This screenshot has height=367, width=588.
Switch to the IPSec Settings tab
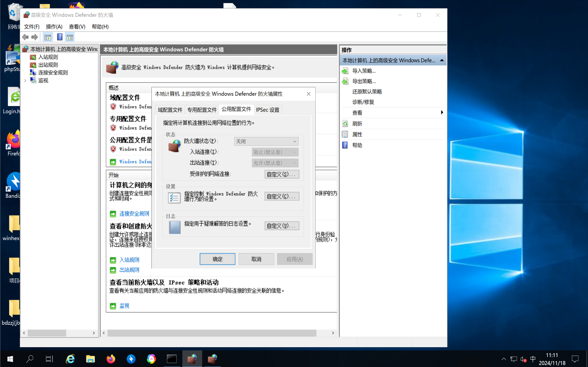point(268,110)
